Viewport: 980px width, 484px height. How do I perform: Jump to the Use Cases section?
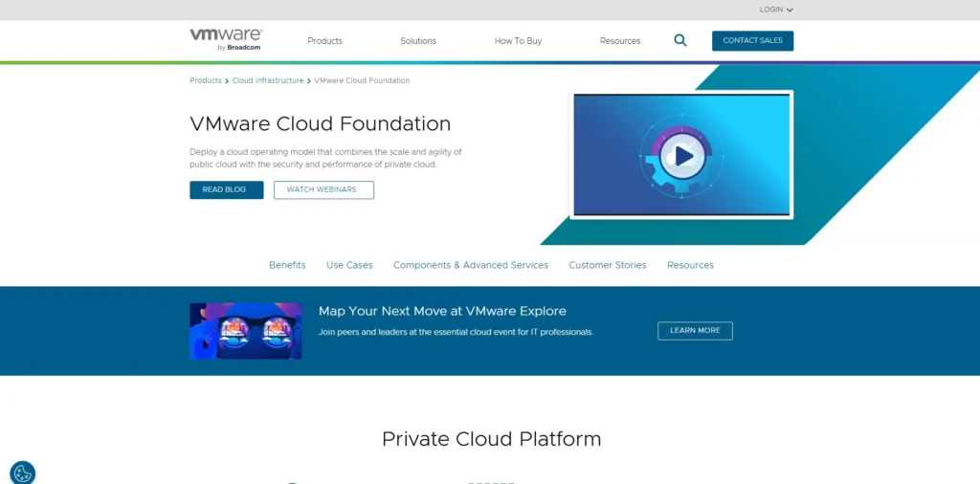point(349,265)
